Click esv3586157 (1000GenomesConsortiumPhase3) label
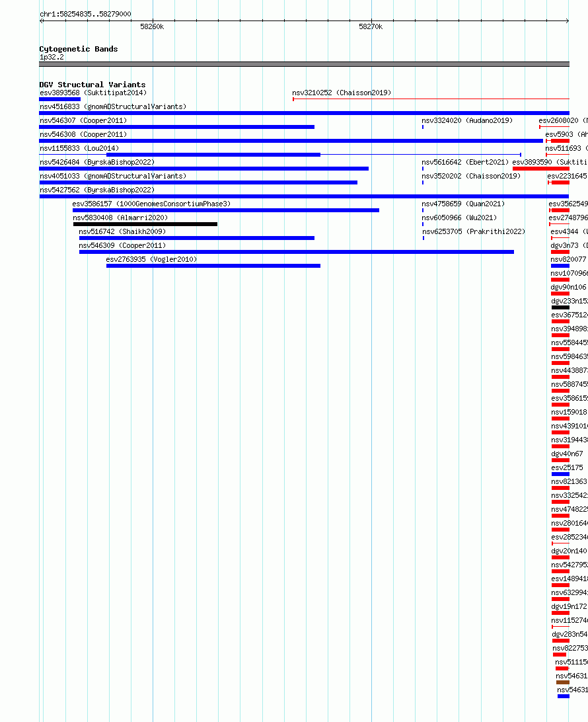Viewport: 588px width, 722px height. (x=151, y=204)
